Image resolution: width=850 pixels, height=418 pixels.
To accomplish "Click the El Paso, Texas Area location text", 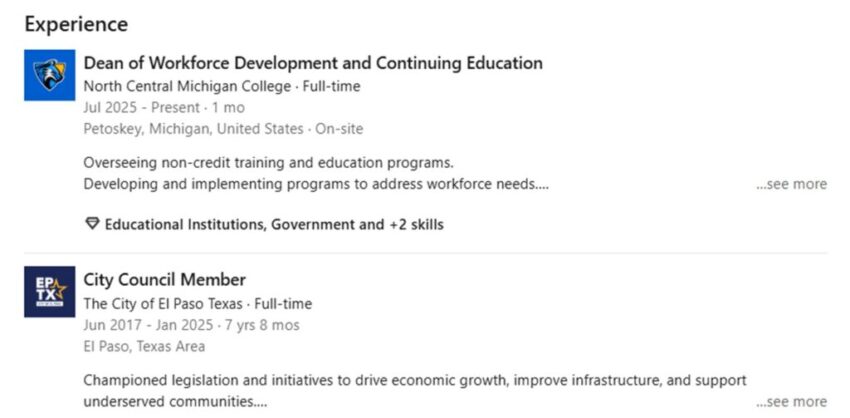I will tap(144, 346).
